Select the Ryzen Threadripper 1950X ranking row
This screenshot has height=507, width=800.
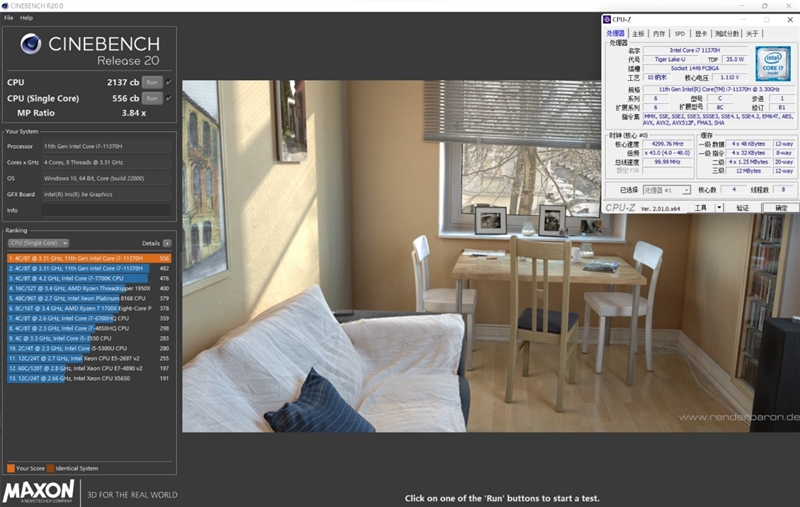click(89, 288)
